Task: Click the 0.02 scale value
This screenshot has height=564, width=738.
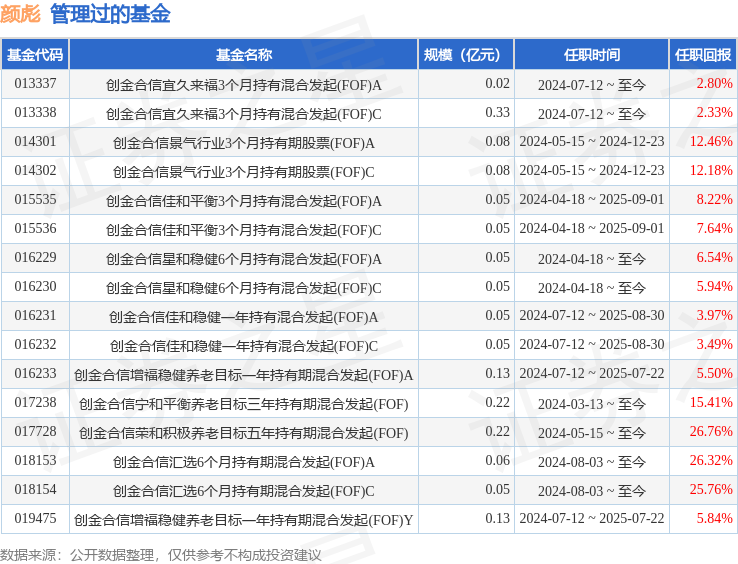Action: point(497,84)
